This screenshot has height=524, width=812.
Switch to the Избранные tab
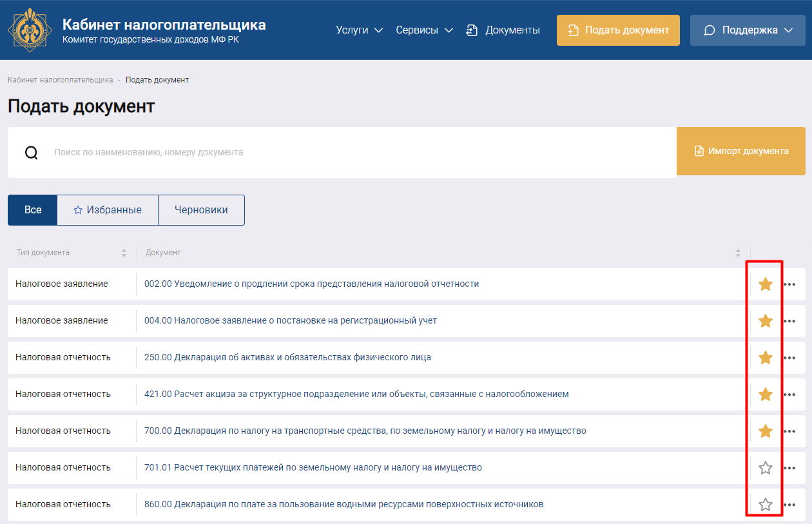click(108, 210)
